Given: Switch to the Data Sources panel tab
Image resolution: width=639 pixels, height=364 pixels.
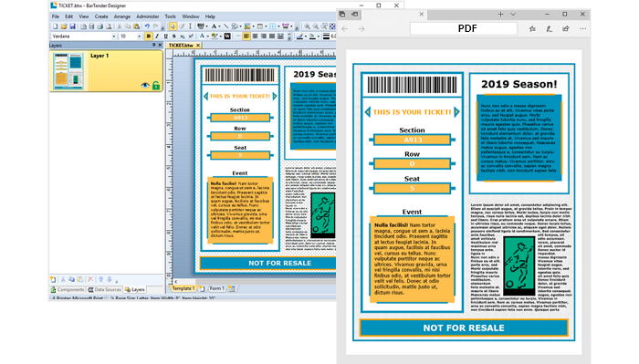Looking at the screenshot, I should [x=105, y=289].
